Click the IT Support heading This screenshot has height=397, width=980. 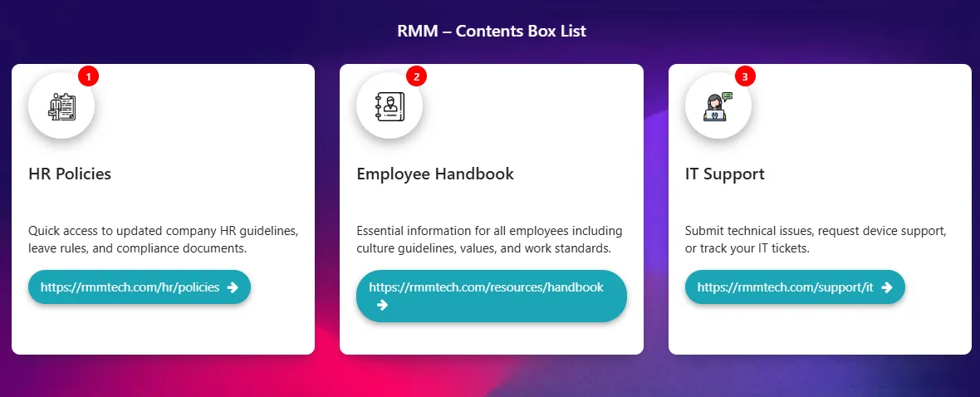[725, 174]
